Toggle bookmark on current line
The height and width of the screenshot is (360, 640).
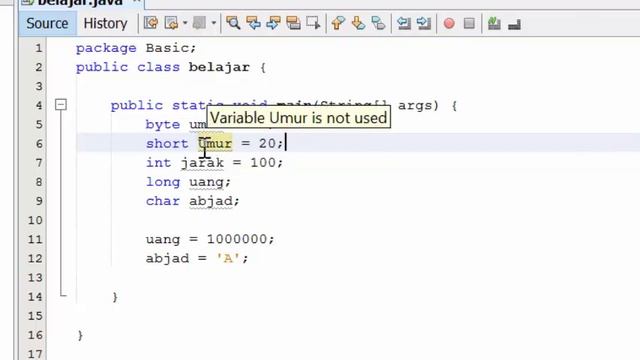pos(378,23)
